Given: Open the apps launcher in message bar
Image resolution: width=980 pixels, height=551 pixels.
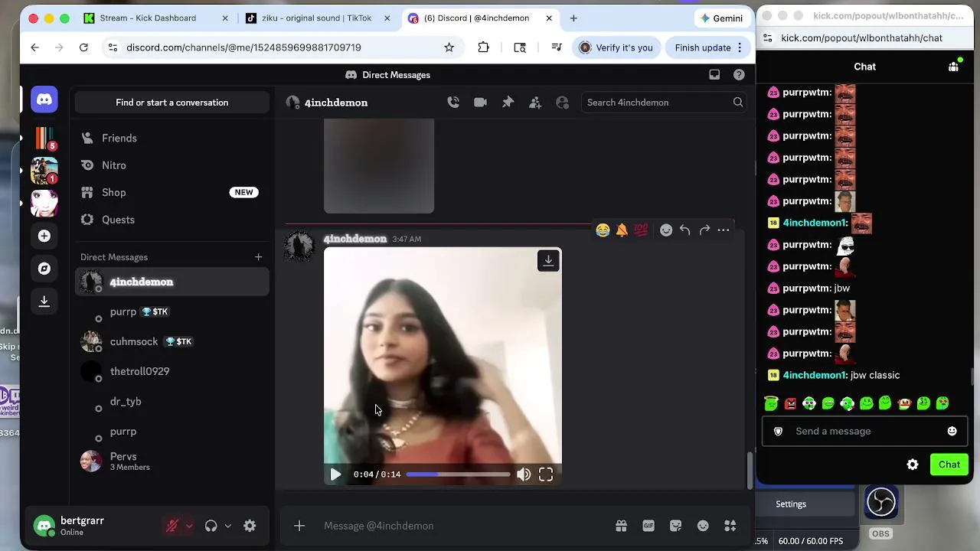Looking at the screenshot, I should (x=730, y=526).
